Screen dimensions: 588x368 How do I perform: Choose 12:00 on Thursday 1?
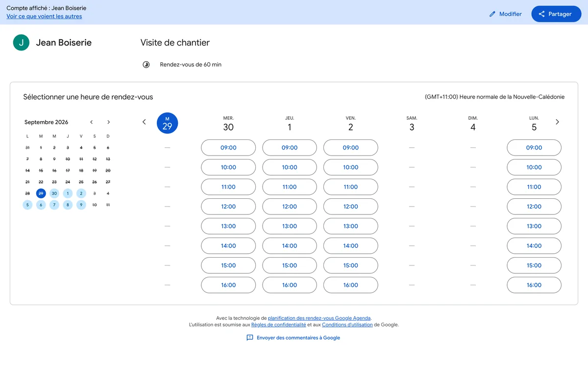290,207
